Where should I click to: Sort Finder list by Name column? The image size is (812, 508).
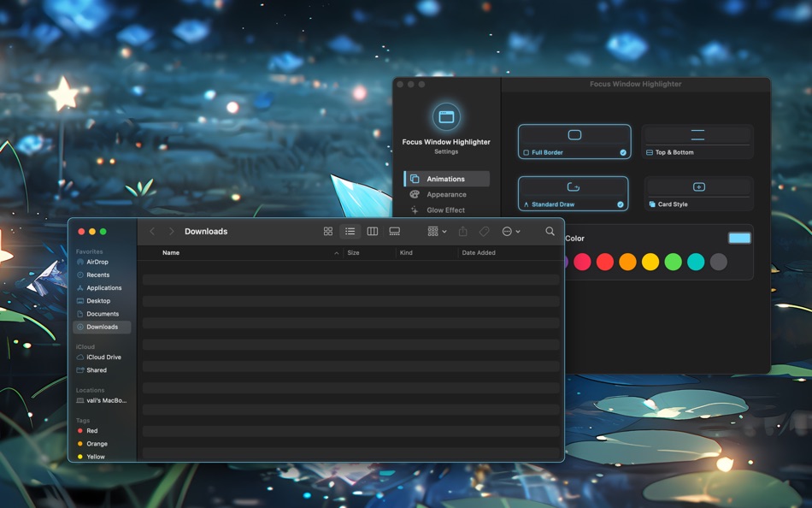click(171, 252)
